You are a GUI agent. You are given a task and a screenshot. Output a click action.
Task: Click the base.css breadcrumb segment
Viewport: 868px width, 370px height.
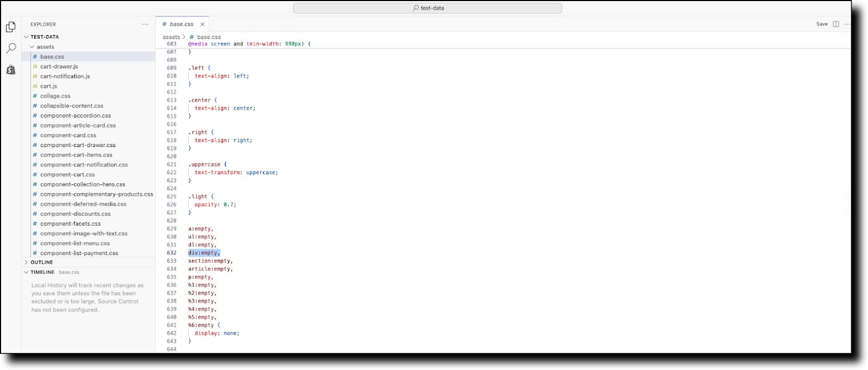[209, 37]
